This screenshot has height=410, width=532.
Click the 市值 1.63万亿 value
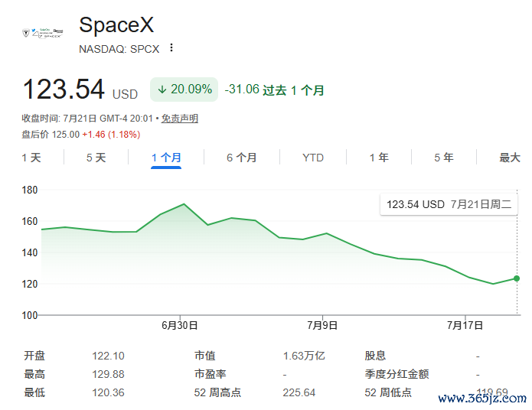click(x=304, y=356)
